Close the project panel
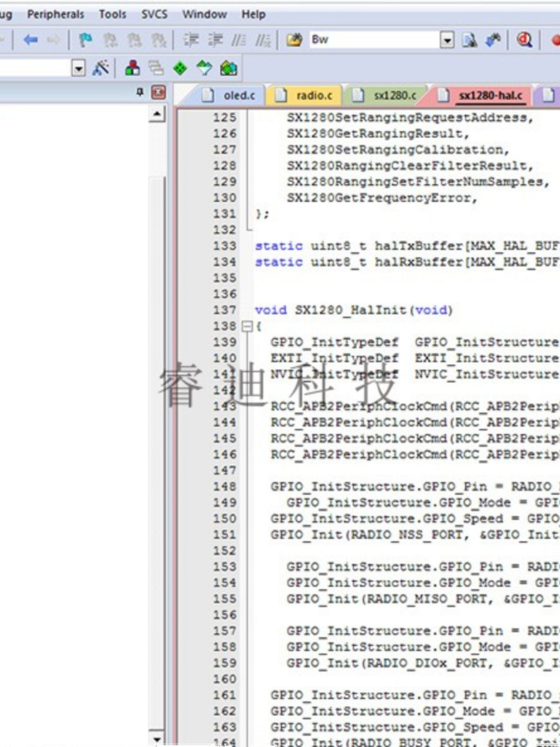The image size is (560, 747). point(159,92)
